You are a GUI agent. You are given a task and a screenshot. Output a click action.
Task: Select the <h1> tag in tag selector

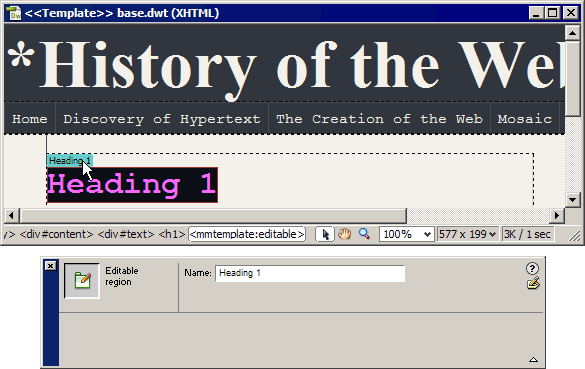tap(172, 234)
